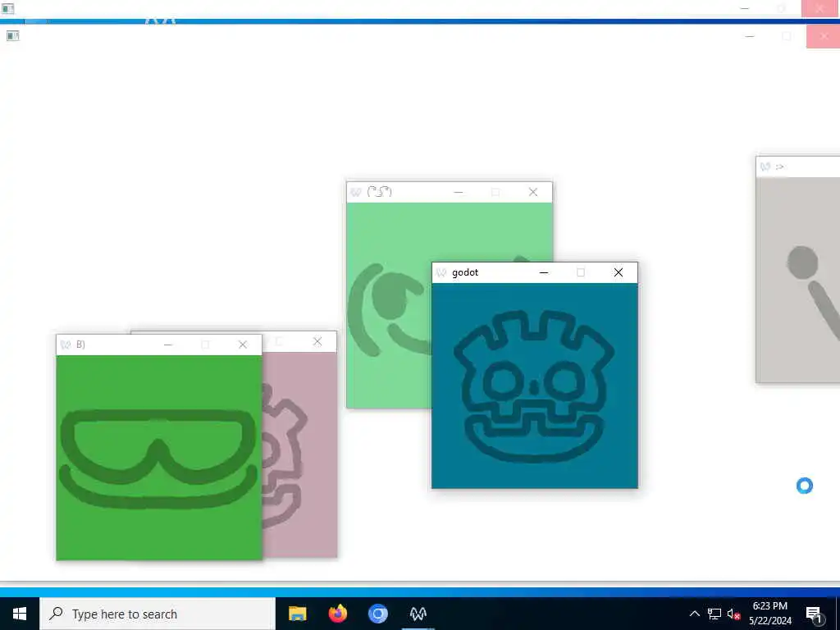This screenshot has width=840, height=630.
Task: Click the godot window title icon
Action: [441, 272]
